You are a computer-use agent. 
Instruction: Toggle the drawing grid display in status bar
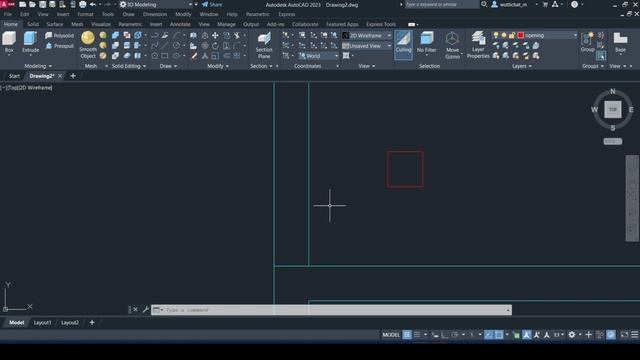click(x=407, y=335)
